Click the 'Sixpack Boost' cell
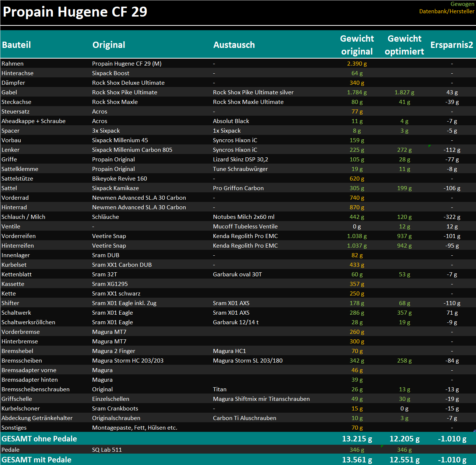The width and height of the screenshot is (476, 465). [111, 73]
